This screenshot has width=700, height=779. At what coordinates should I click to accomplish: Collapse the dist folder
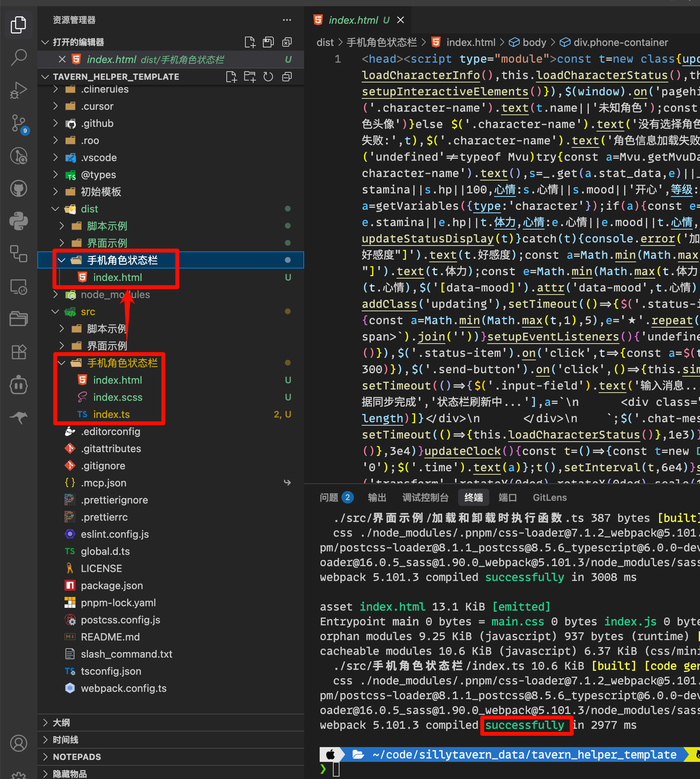click(x=55, y=209)
